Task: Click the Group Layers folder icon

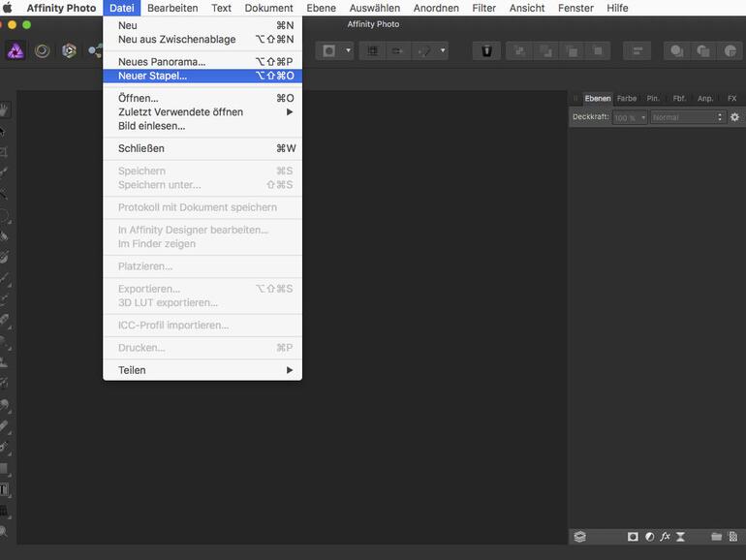Action: point(717,537)
